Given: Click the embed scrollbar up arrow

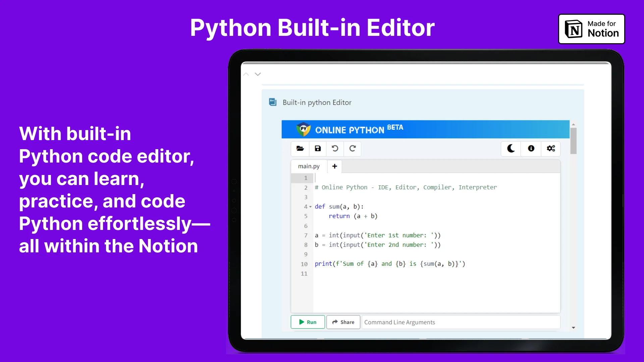Looking at the screenshot, I should [x=574, y=124].
